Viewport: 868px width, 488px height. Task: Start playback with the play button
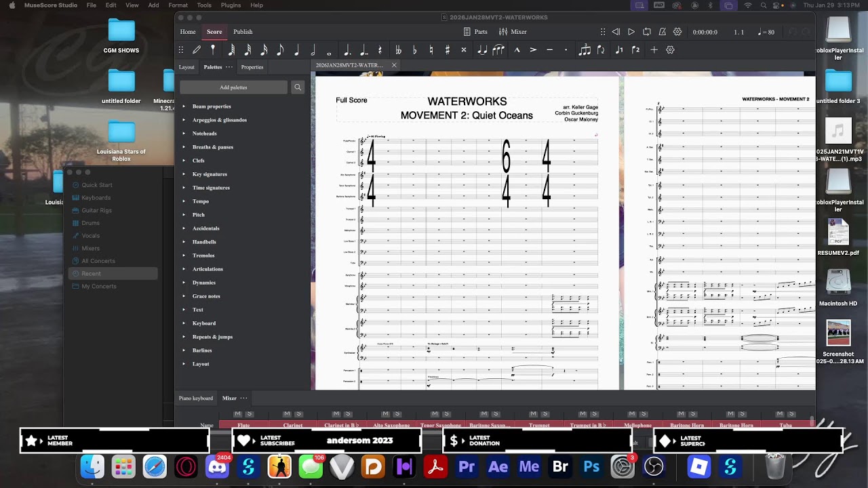(631, 32)
